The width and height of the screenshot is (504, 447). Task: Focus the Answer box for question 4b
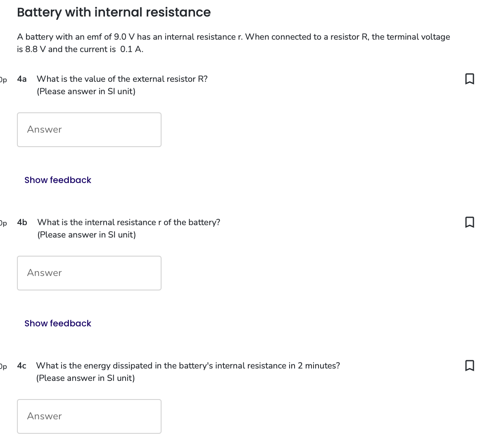pyautogui.click(x=89, y=273)
